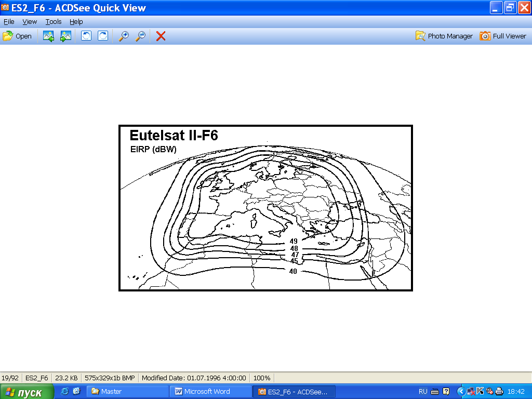Expand hidden tray icons arrow
This screenshot has width=532, height=399.
(461, 392)
